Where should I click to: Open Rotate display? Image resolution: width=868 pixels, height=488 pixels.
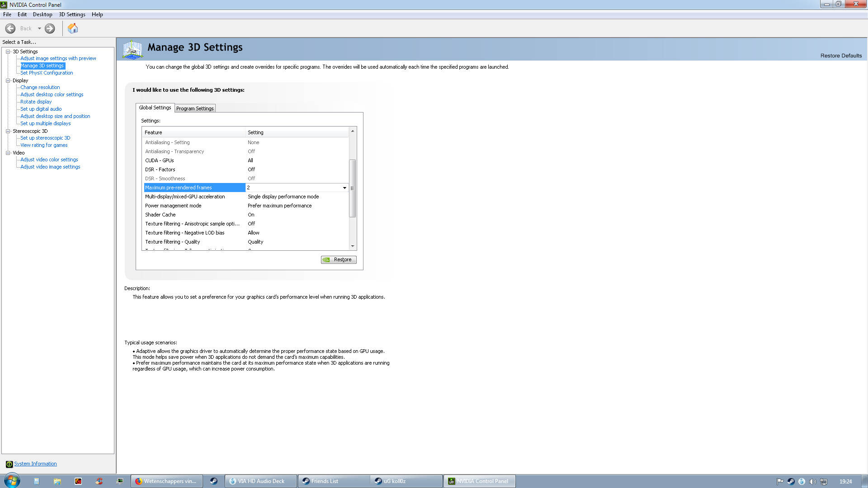click(x=36, y=102)
